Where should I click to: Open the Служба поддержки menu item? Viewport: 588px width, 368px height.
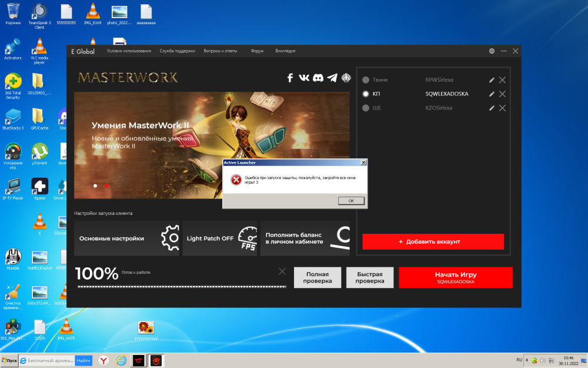point(178,51)
